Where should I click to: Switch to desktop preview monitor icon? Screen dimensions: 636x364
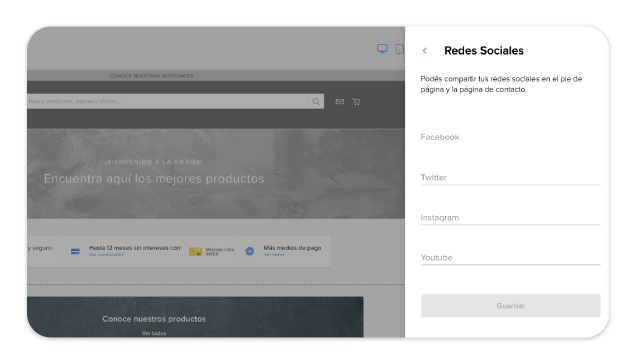coord(382,49)
